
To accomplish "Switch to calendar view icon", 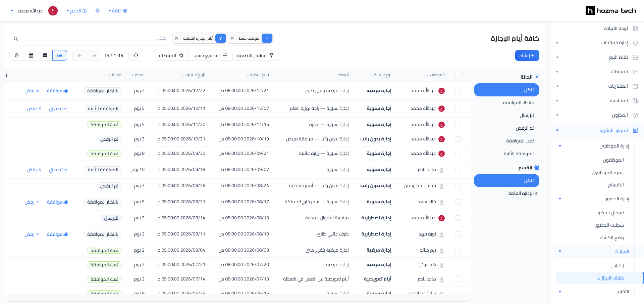I will pyautogui.click(x=31, y=55).
